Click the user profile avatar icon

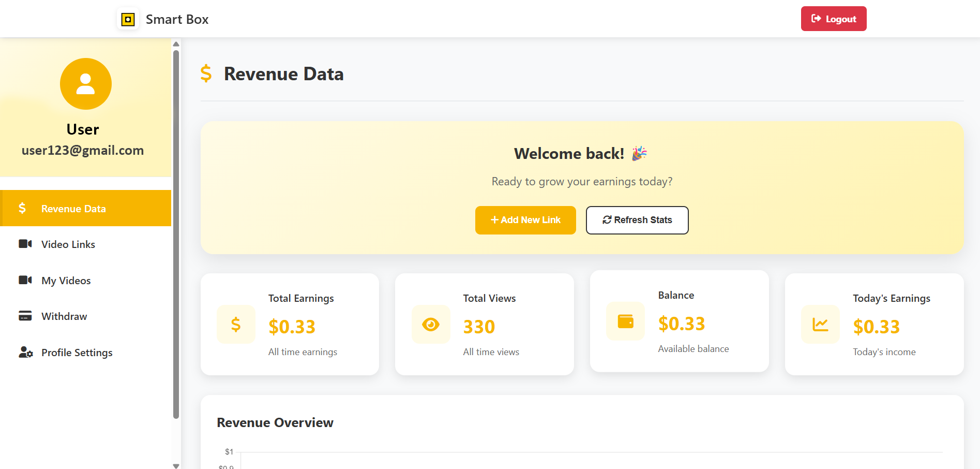pyautogui.click(x=86, y=84)
